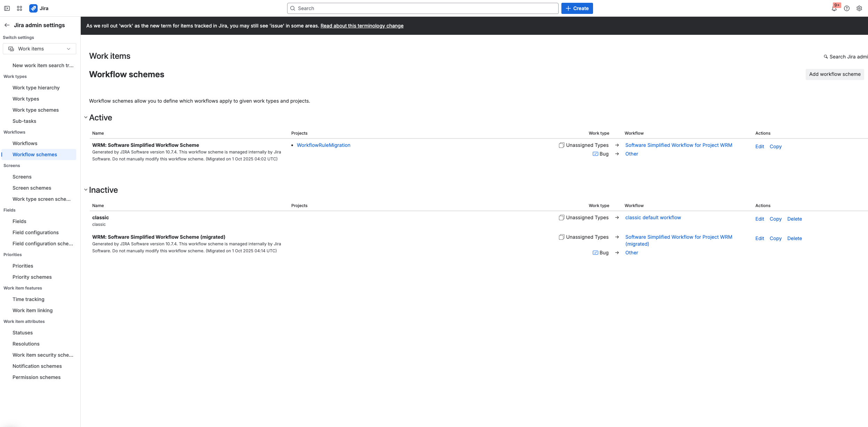Open Notification schemes from the sidebar
The height and width of the screenshot is (427, 868).
(x=37, y=366)
